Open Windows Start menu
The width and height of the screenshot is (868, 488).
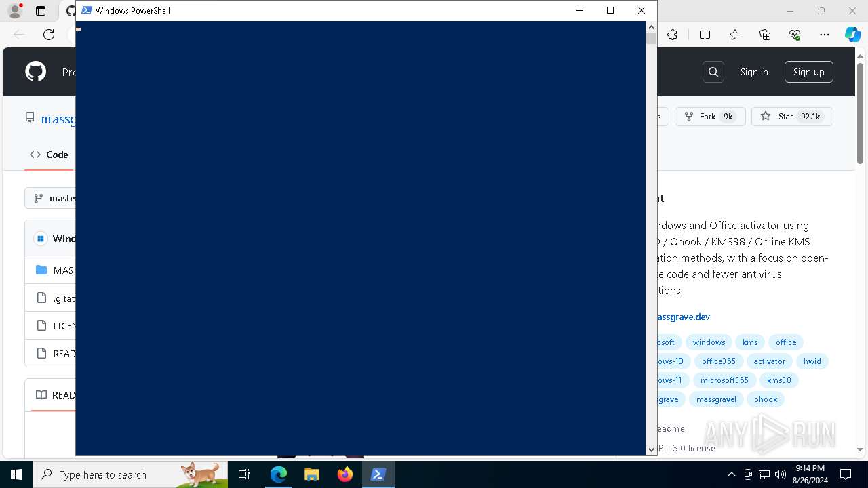(x=16, y=474)
